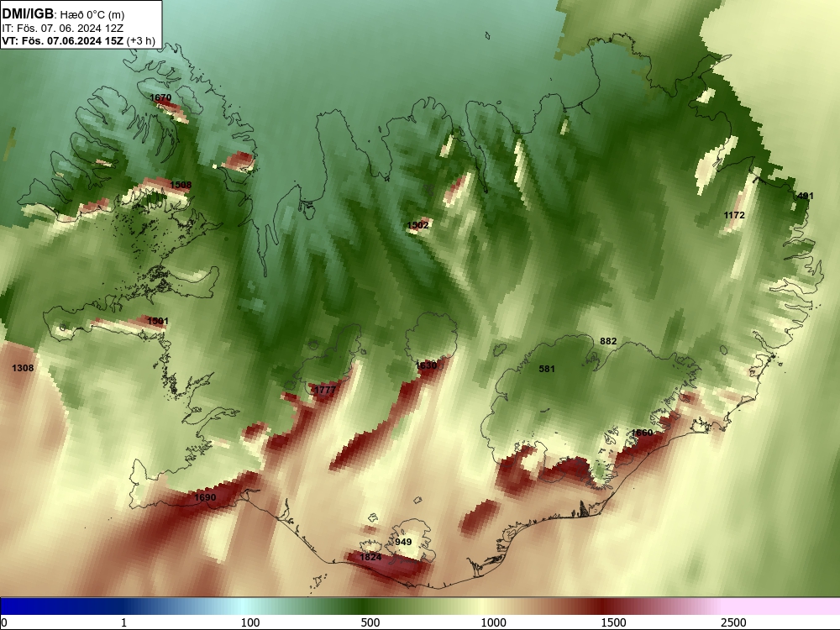The width and height of the screenshot is (840, 630).
Task: Click the 1501 value on Snæfellsnes
Action: tap(158, 321)
